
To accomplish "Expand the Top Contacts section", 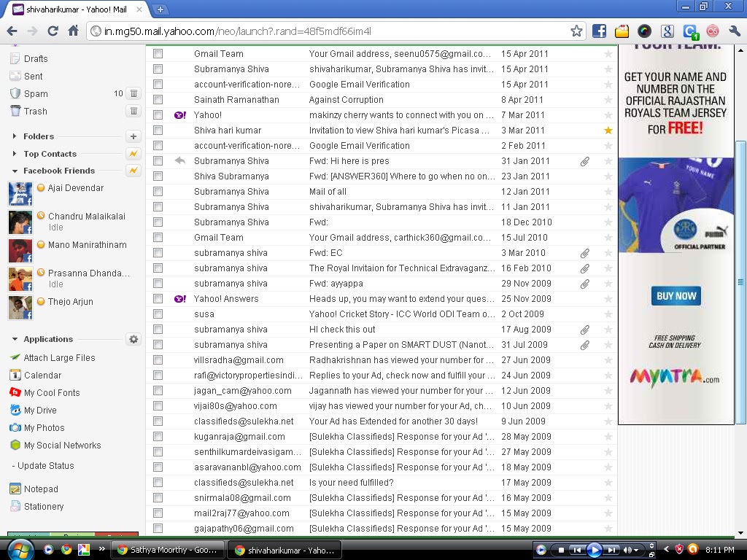I will click(15, 153).
